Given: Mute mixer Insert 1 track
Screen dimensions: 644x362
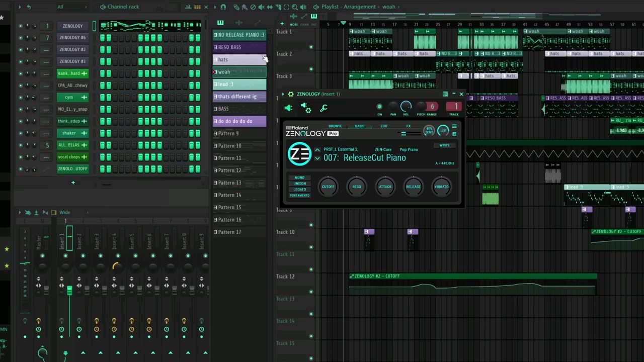Looking at the screenshot, I should click(x=65, y=256).
